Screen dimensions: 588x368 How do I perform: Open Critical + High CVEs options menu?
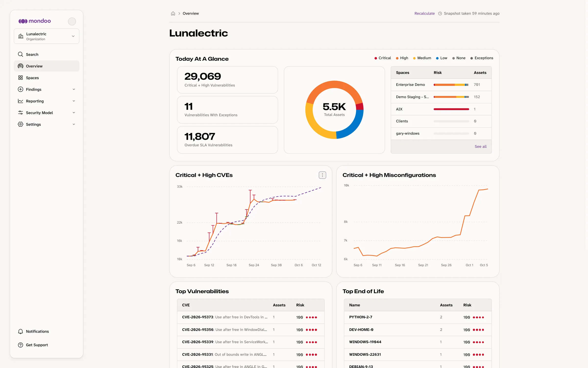(x=322, y=175)
